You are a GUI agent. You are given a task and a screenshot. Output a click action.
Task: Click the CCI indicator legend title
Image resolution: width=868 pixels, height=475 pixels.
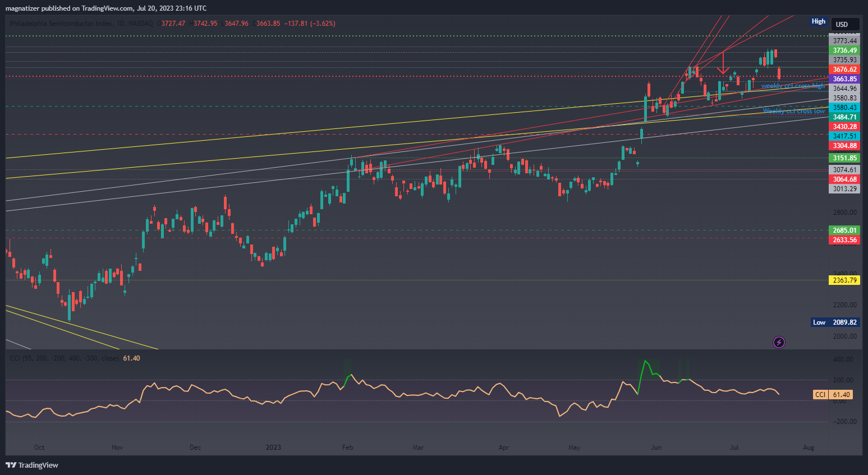click(x=63, y=358)
